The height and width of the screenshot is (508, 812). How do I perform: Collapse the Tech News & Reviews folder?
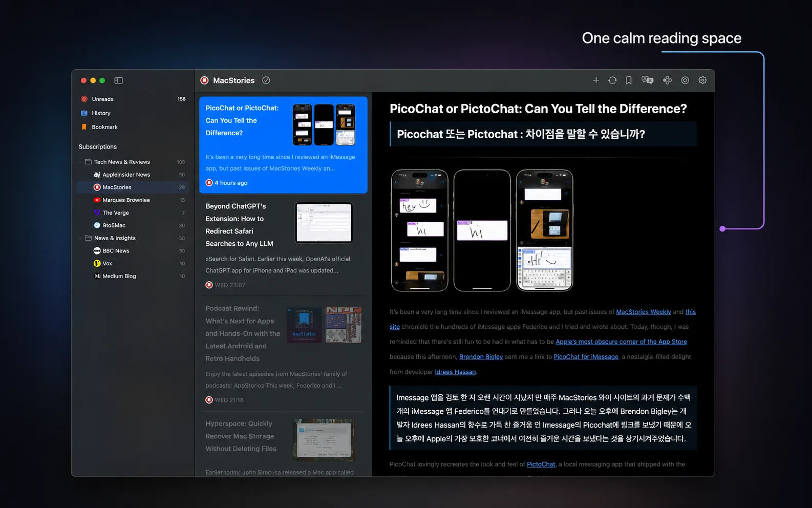pos(80,162)
